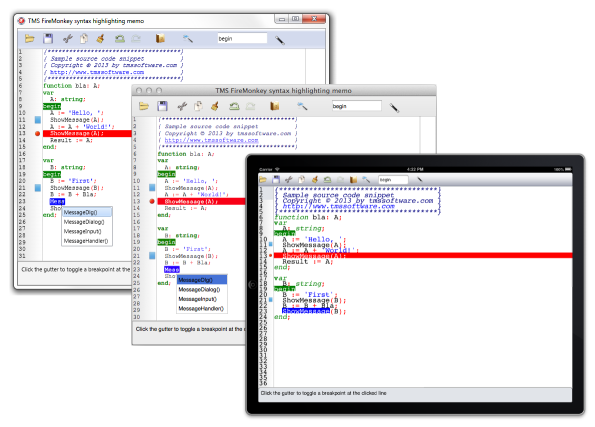Image resolution: width=595 pixels, height=427 pixels.
Task: Click Cut scissors icon in Windows window toolbar
Action: [68, 38]
